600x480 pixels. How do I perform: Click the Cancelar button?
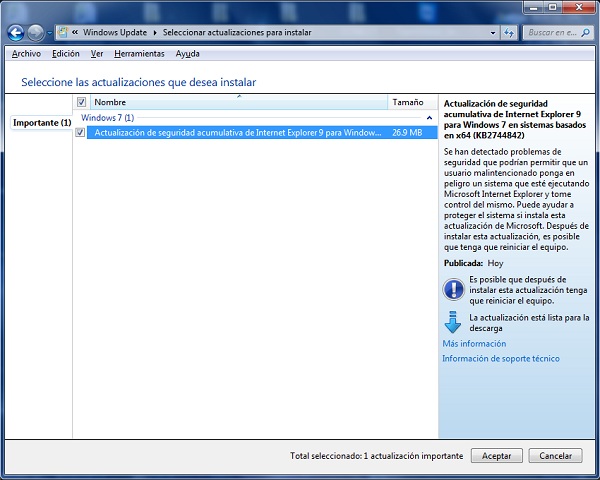(x=555, y=456)
